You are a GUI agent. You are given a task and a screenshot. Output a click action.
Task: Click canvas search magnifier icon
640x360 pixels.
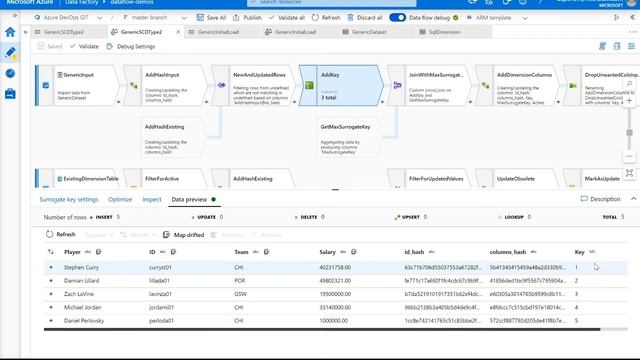[629, 84]
